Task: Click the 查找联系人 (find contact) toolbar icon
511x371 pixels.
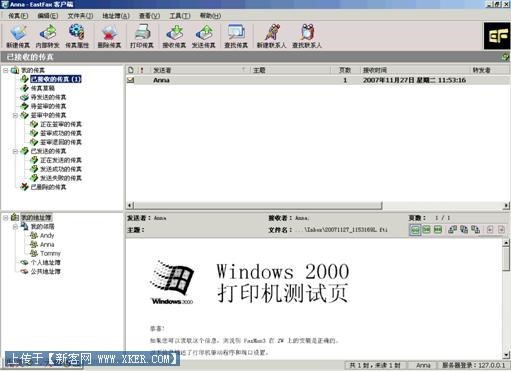Action: click(307, 36)
